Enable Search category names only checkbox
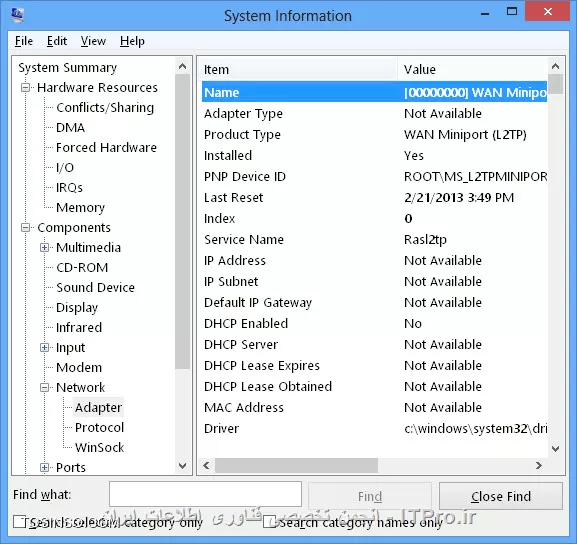This screenshot has width=577, height=544. [269, 522]
